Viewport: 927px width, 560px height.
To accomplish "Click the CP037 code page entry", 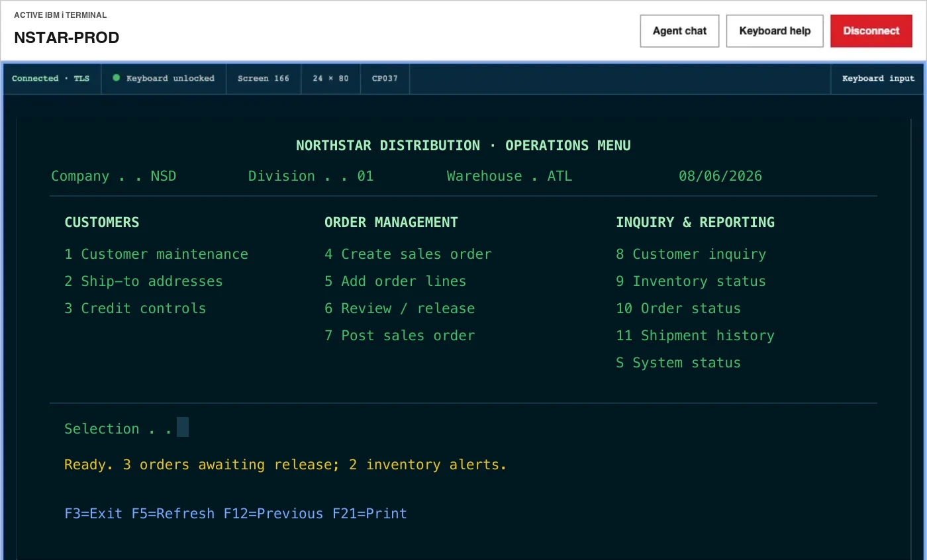I will click(385, 78).
